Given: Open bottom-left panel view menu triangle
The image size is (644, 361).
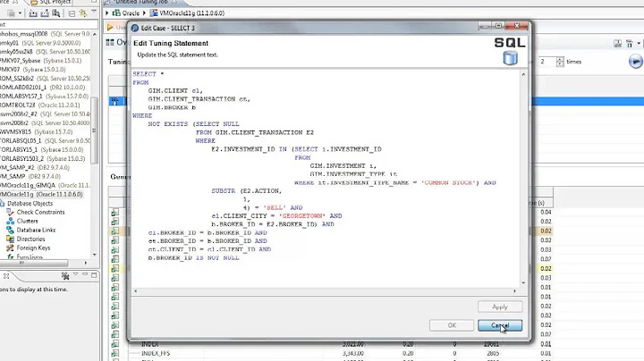Looking at the screenshot, I should coord(75,274).
